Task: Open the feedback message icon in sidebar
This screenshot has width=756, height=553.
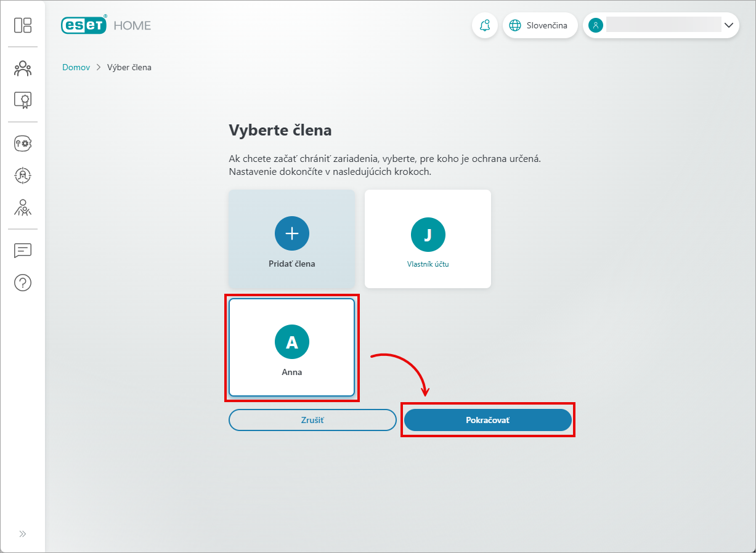Action: [23, 251]
